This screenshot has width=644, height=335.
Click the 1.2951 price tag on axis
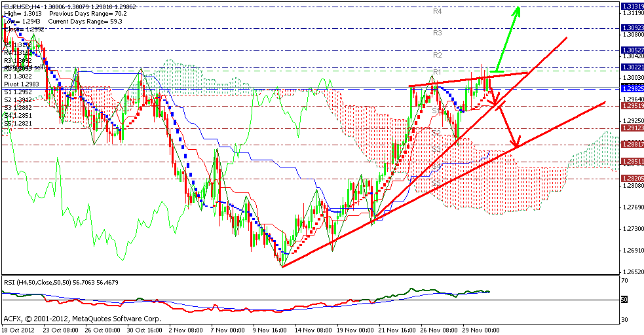pos(632,105)
